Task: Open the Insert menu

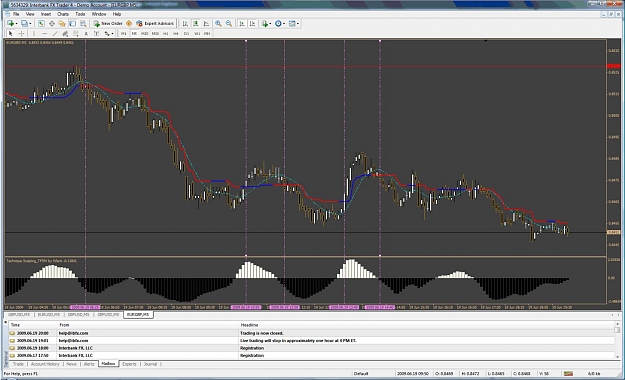Action: [46, 14]
